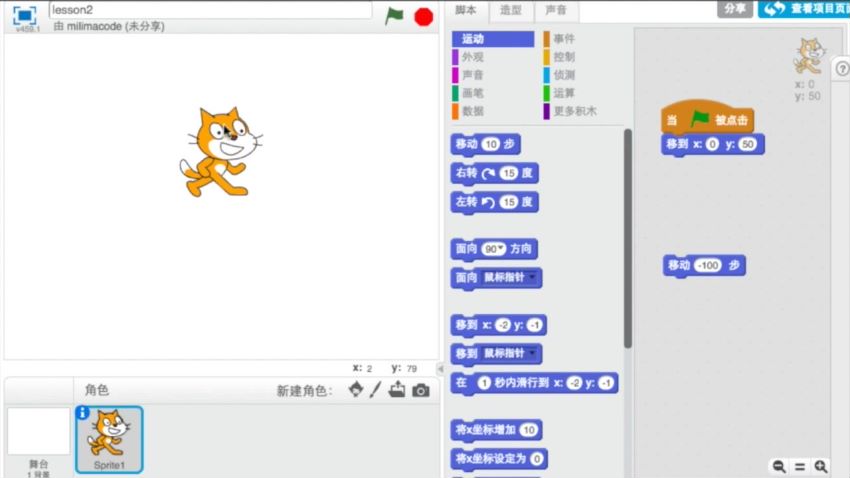Toggle full screen stage mode icon
This screenshot has height=478, width=850.
pos(24,16)
